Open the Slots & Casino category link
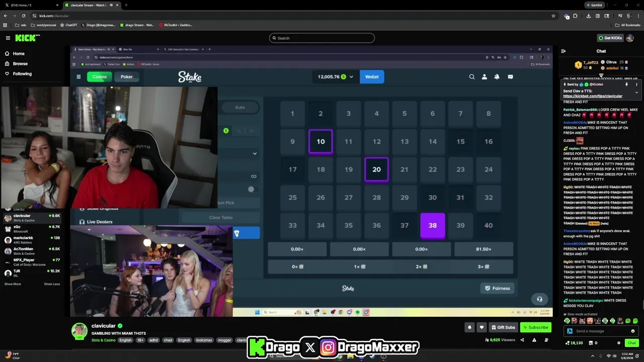The width and height of the screenshot is (644, 362). click(x=103, y=340)
